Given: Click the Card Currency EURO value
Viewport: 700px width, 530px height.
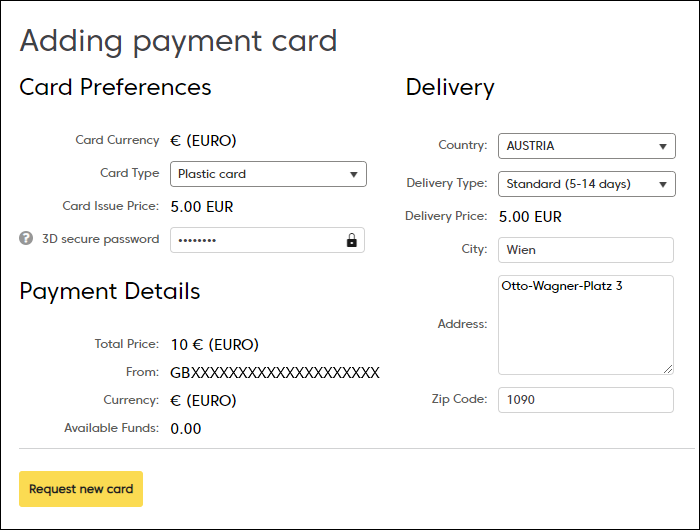Looking at the screenshot, I should 203,141.
